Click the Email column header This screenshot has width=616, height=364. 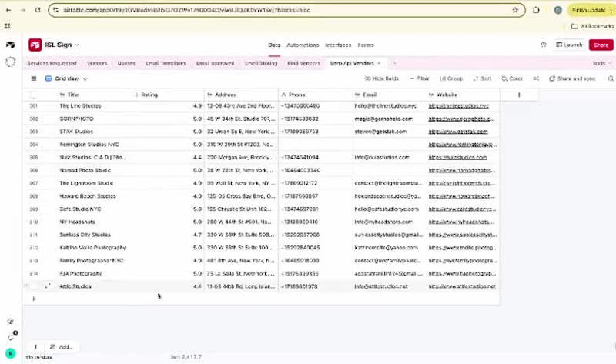(x=389, y=95)
